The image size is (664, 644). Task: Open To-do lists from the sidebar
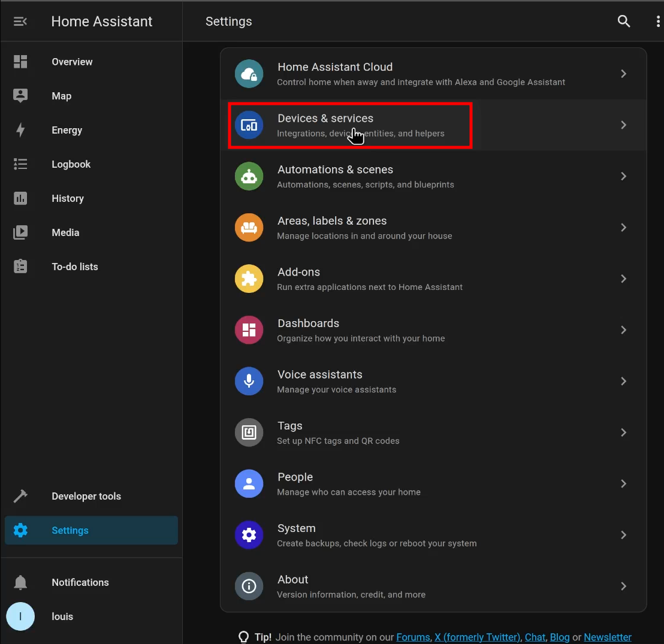point(91,267)
